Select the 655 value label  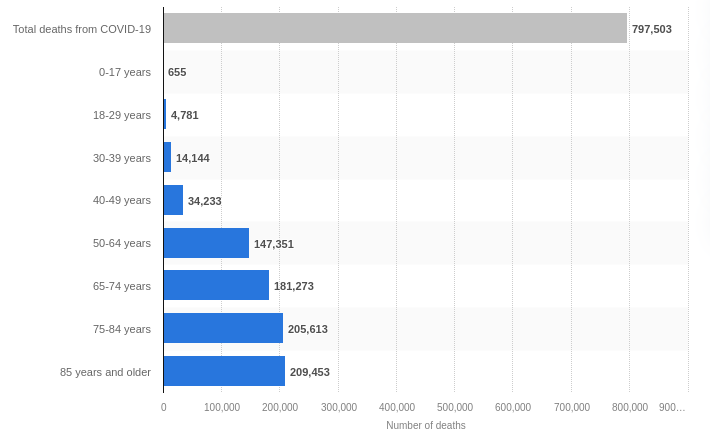click(177, 72)
